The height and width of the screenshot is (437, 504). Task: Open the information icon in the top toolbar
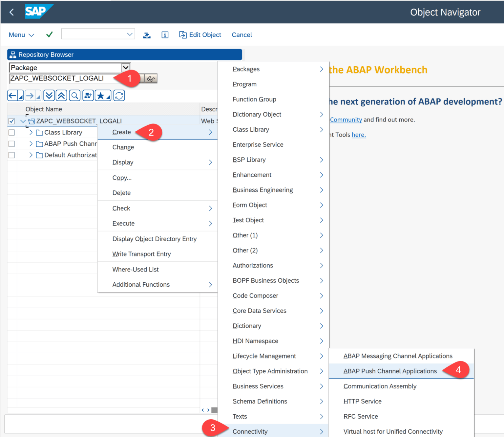[x=165, y=34]
